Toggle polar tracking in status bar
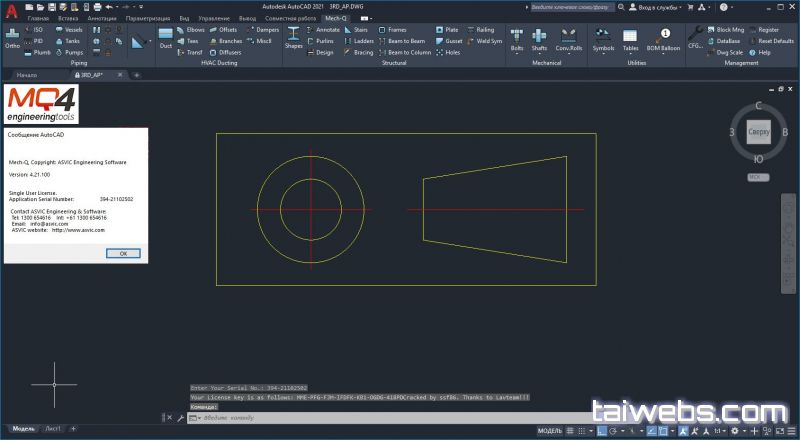The width and height of the screenshot is (800, 440). [614, 429]
